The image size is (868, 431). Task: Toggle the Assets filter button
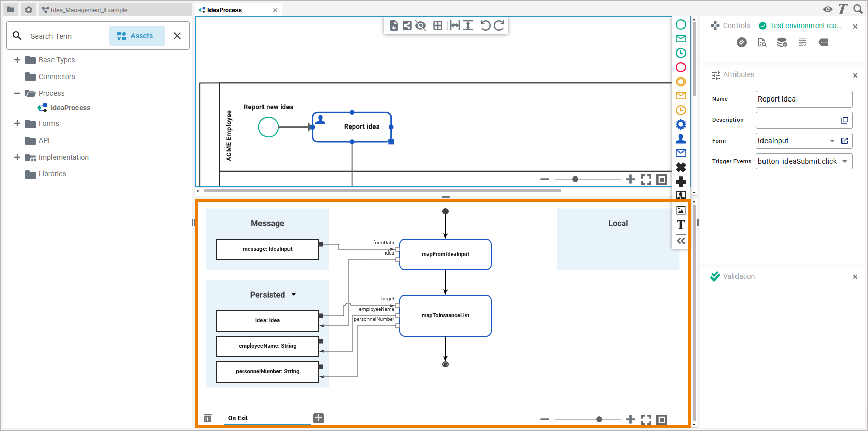tap(137, 36)
